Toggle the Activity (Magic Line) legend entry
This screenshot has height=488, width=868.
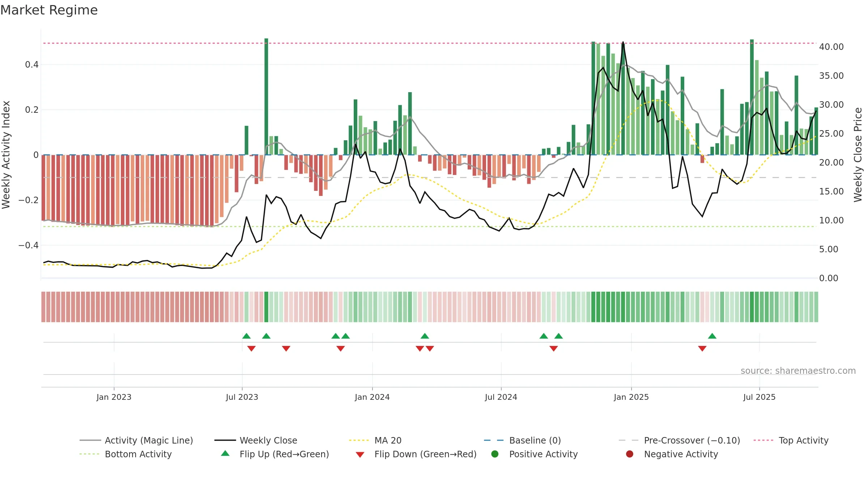136,440
